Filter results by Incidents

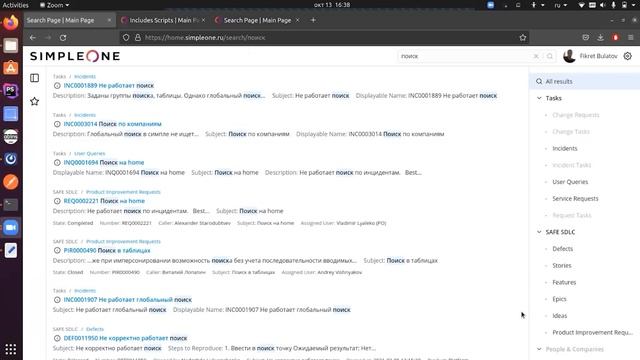point(565,148)
